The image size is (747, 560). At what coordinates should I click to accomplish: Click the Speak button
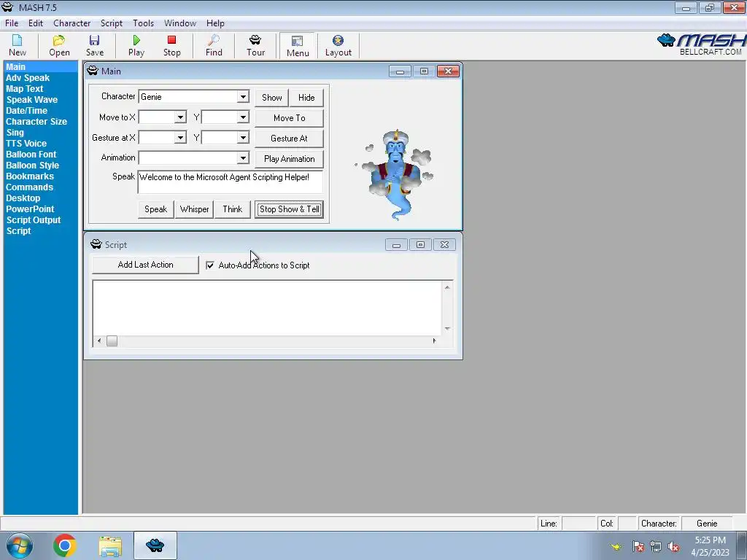[156, 209]
